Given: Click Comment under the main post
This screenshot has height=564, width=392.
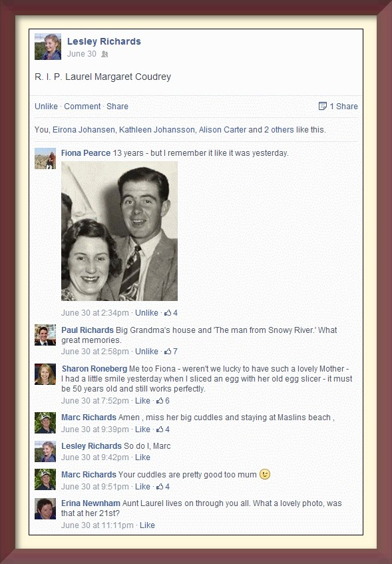Looking at the screenshot, I should (83, 106).
